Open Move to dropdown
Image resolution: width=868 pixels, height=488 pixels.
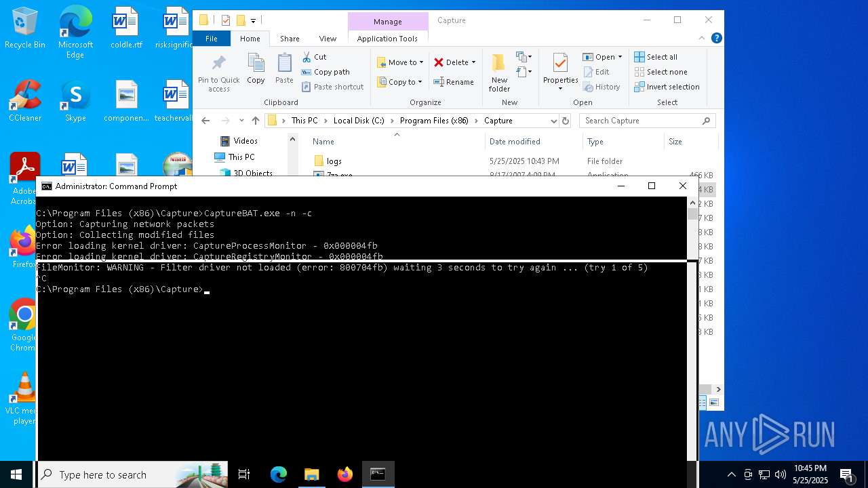[x=400, y=62]
